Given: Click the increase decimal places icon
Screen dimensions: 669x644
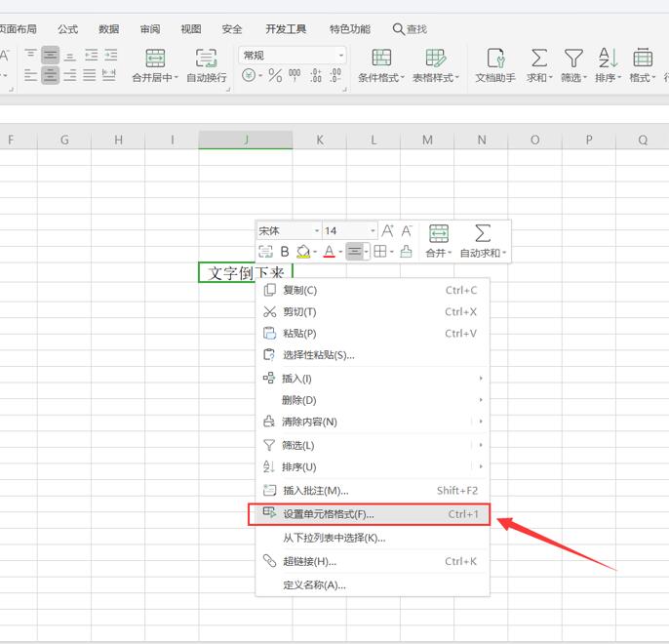Looking at the screenshot, I should click(316, 75).
